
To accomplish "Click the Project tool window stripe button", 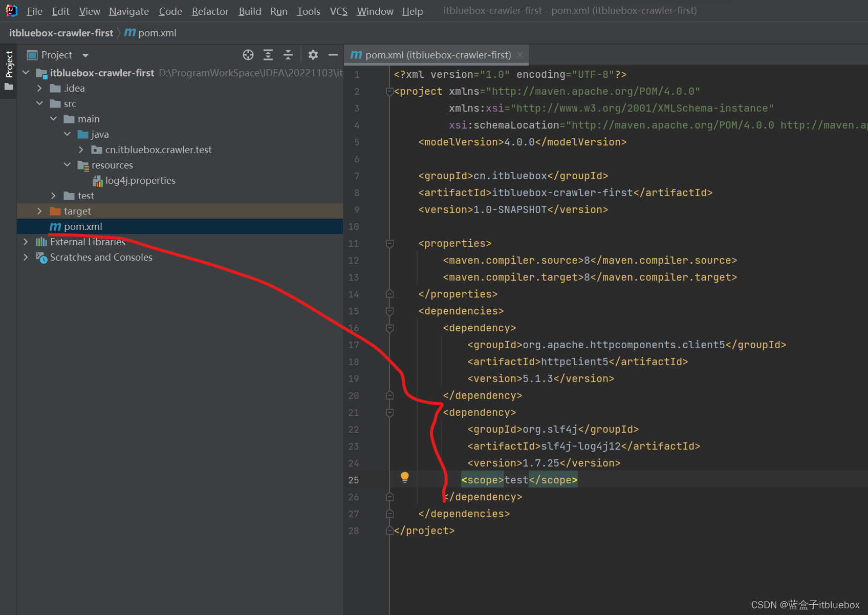I will click(x=9, y=71).
